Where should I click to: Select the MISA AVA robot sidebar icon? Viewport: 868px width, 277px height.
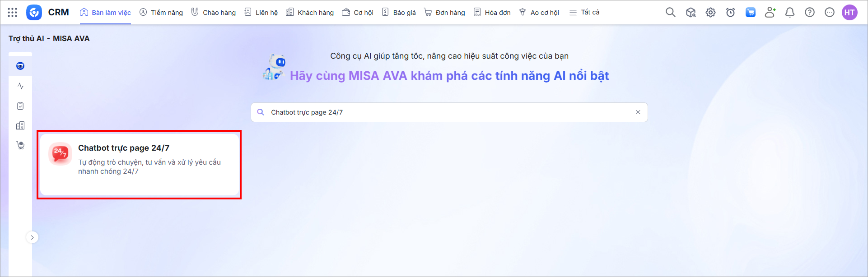click(x=20, y=66)
